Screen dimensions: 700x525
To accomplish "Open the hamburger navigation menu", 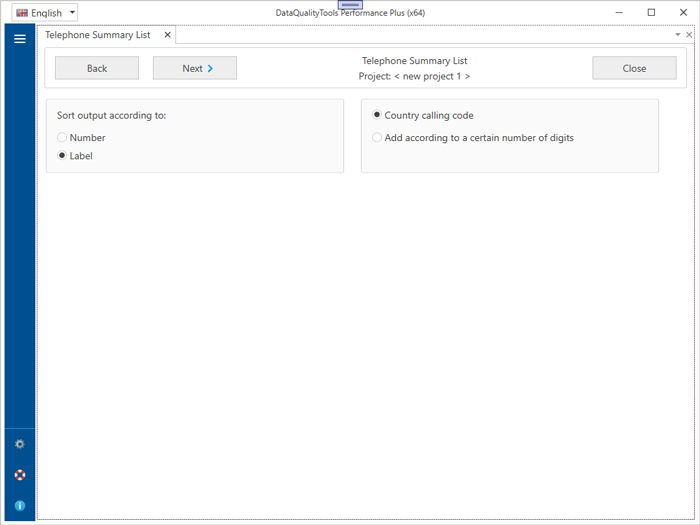I will tap(19, 39).
